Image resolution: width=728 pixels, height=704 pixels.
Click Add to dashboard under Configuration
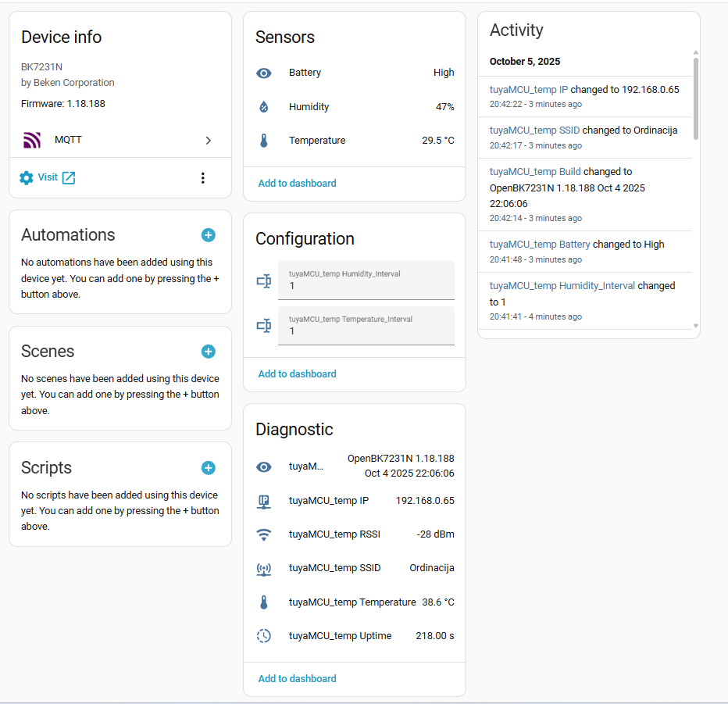(x=297, y=374)
